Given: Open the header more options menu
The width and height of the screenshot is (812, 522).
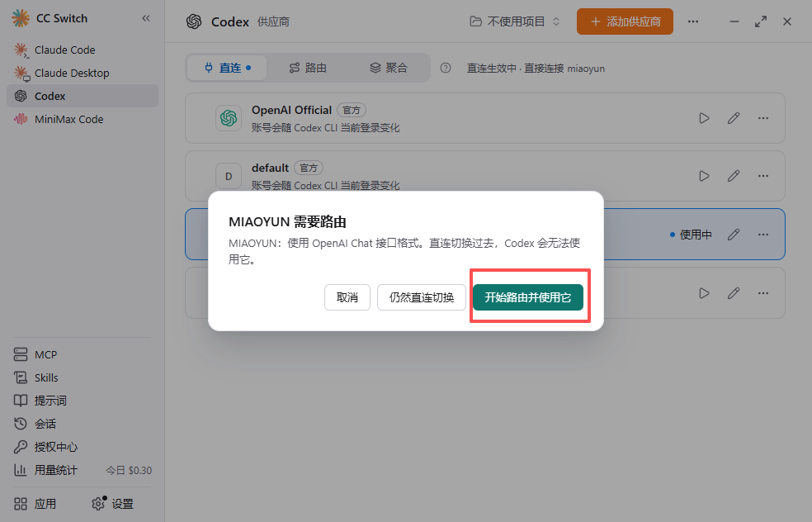Looking at the screenshot, I should 693,21.
